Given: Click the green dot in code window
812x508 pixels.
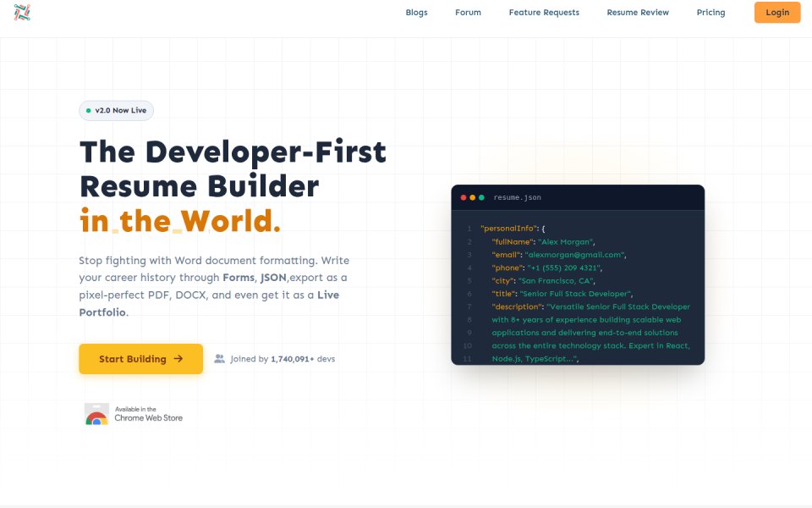Looking at the screenshot, I should click(481, 197).
